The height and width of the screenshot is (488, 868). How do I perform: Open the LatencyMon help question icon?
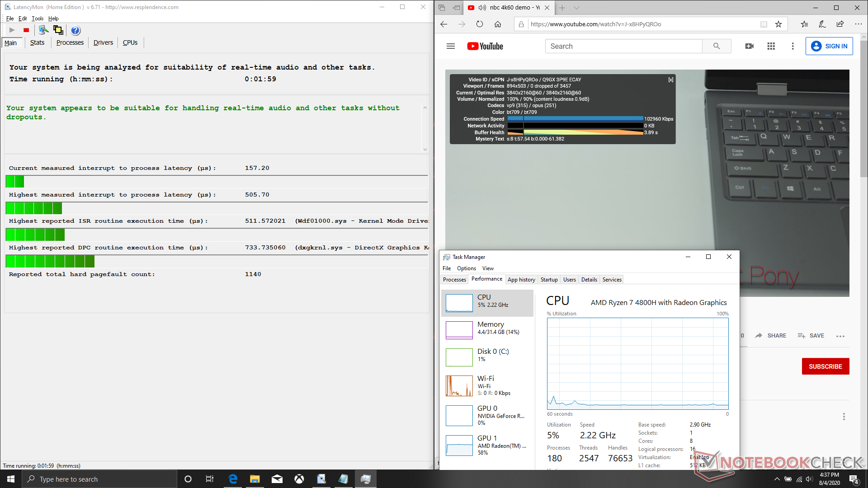(75, 30)
